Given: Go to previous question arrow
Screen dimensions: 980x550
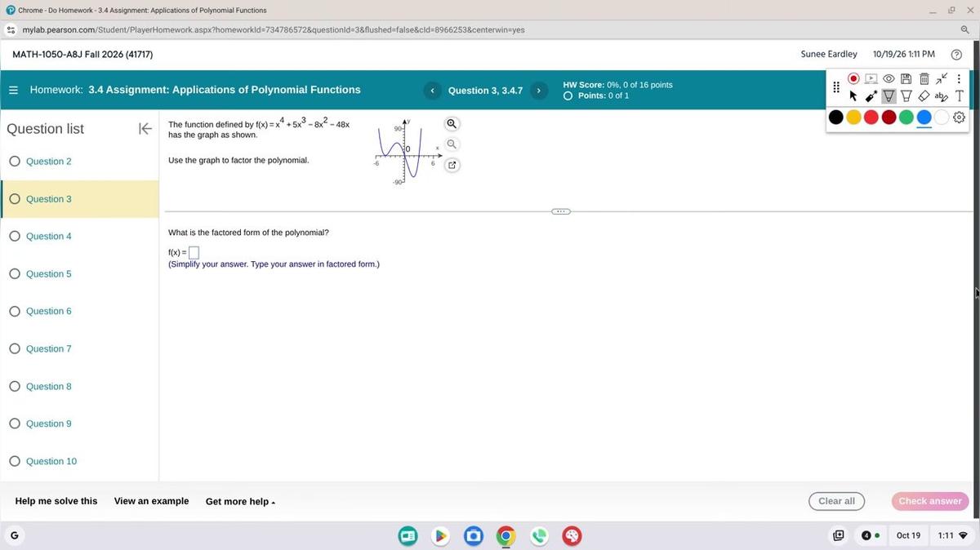Looking at the screenshot, I should pyautogui.click(x=433, y=91).
